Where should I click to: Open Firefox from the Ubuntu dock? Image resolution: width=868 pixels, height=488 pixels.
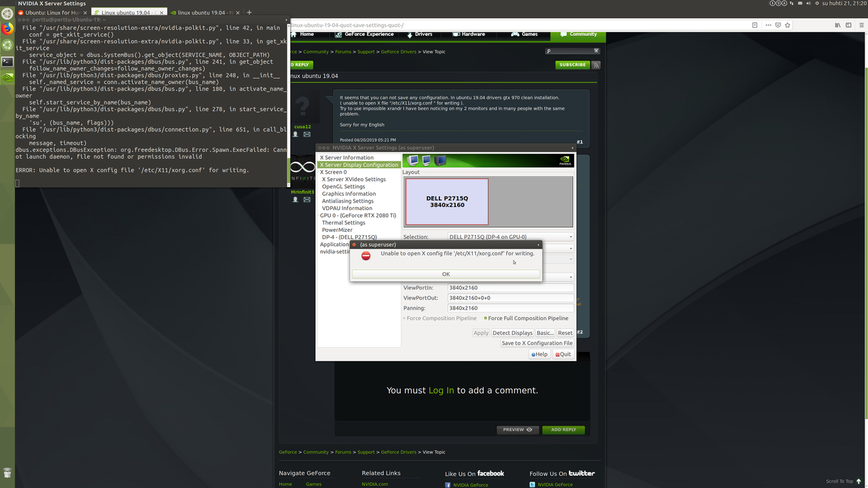tap(7, 28)
